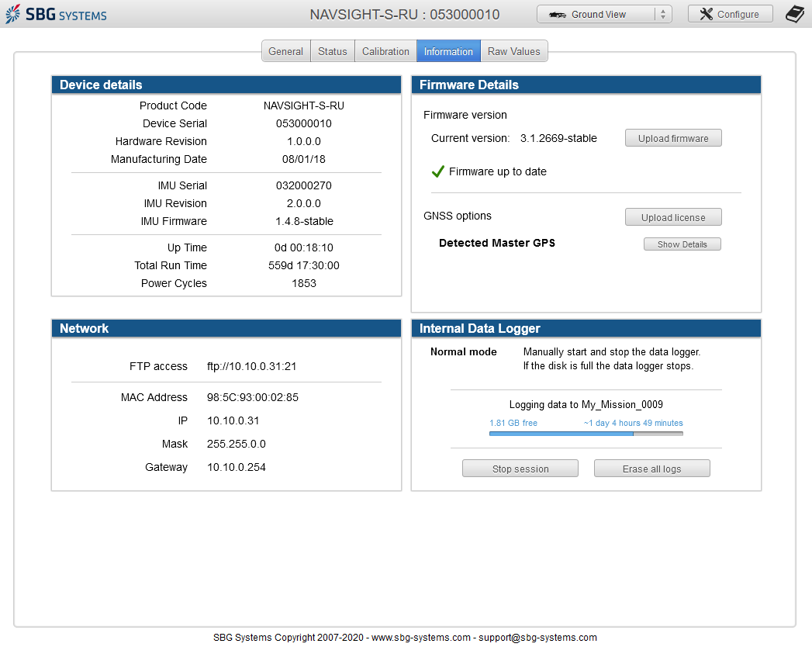
Task: Click the NAVSIGHT-S-RU : 053000010 page title
Action: [x=405, y=15]
